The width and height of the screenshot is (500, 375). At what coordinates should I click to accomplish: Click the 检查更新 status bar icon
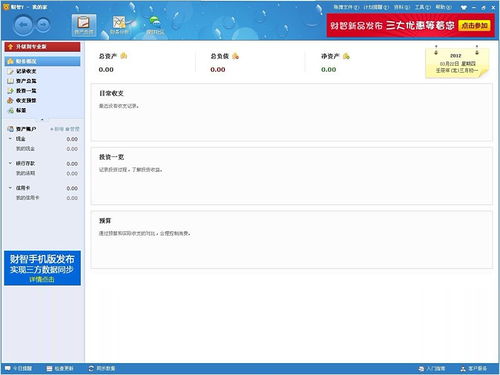pyautogui.click(x=49, y=368)
